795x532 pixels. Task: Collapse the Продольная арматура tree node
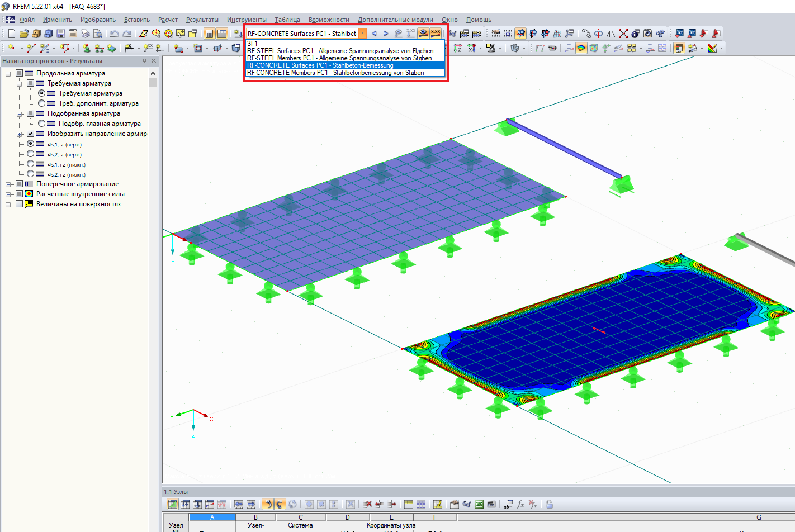[8, 73]
